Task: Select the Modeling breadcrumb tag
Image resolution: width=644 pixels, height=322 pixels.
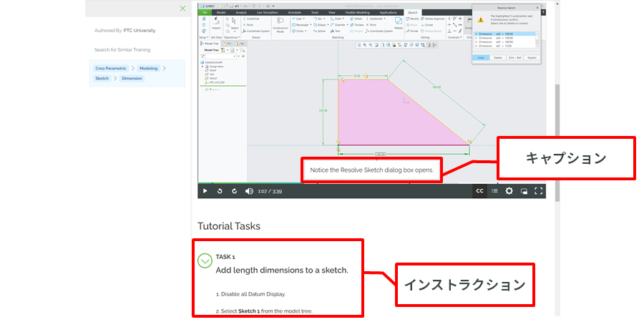Action: 149,68
